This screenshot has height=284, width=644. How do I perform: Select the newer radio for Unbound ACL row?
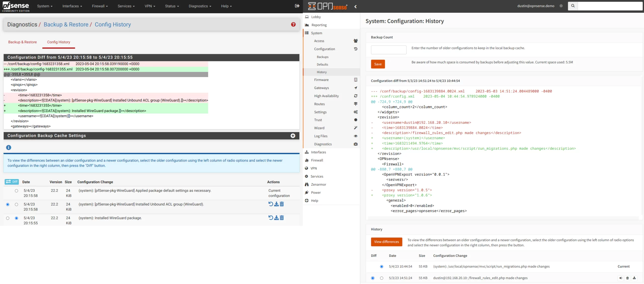(16, 205)
